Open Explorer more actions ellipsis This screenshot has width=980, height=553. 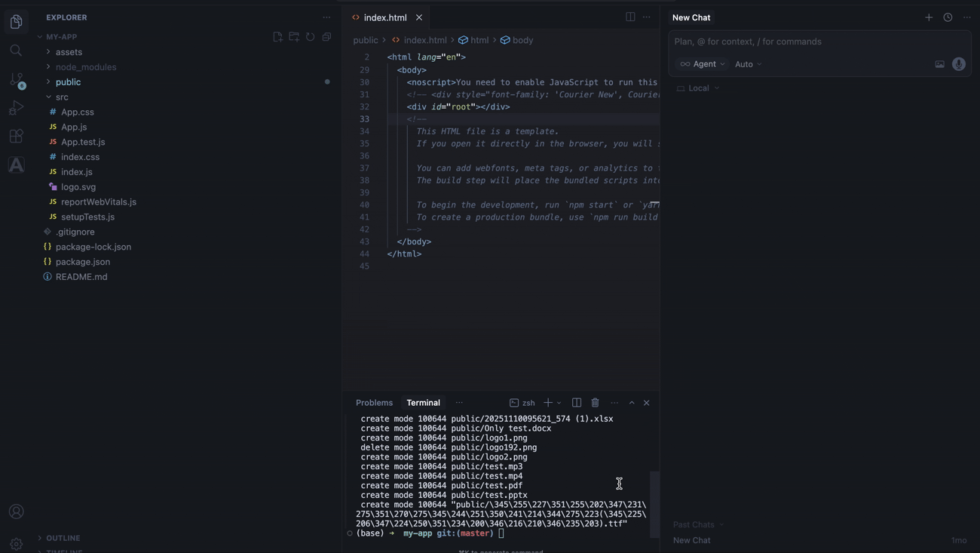[x=326, y=17]
